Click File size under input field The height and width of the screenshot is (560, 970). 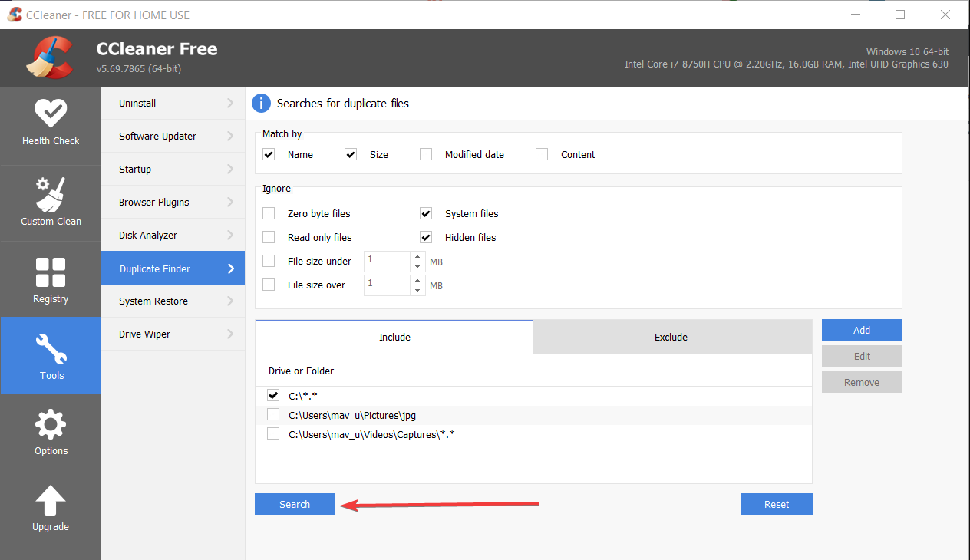pos(387,262)
